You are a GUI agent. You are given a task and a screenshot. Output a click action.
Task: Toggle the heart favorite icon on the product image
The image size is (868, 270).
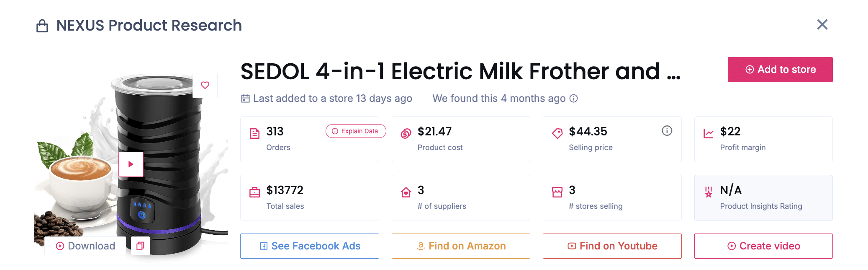205,85
